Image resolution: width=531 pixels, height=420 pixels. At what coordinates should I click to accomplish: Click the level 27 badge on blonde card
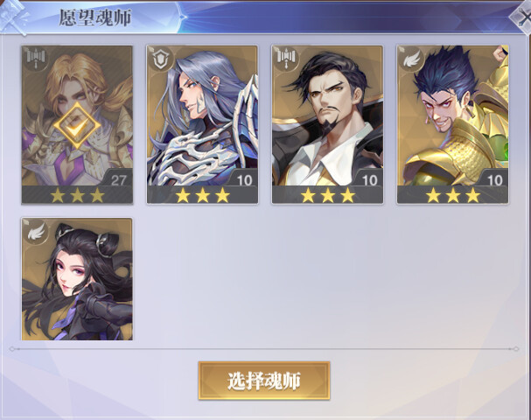coord(118,180)
